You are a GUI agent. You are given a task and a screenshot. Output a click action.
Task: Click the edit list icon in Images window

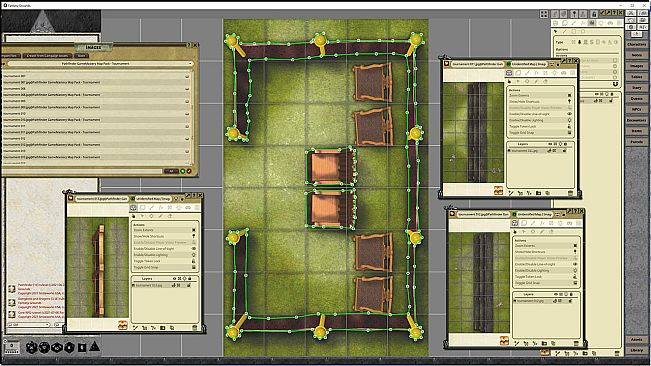click(x=189, y=171)
